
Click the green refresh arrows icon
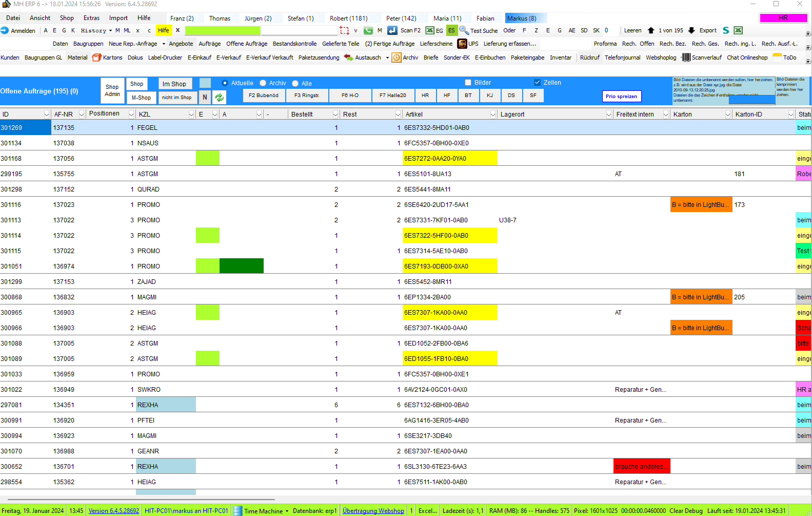pos(220,97)
